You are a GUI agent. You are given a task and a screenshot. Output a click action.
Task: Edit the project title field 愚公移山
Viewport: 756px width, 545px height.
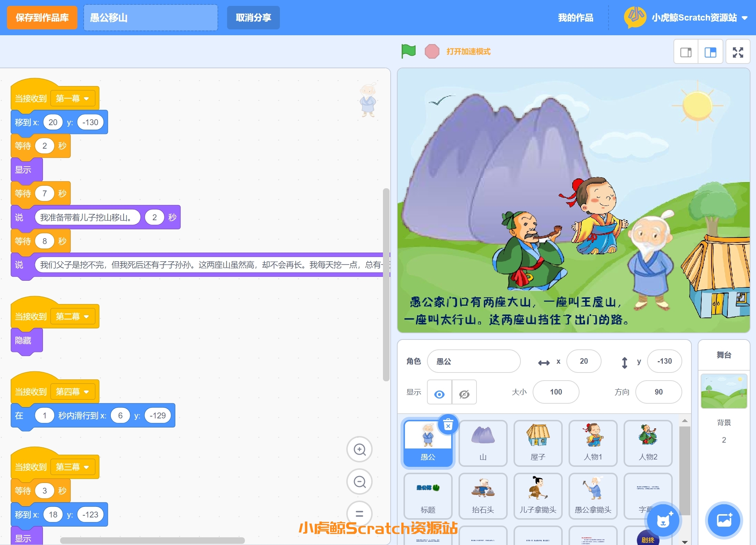(150, 18)
